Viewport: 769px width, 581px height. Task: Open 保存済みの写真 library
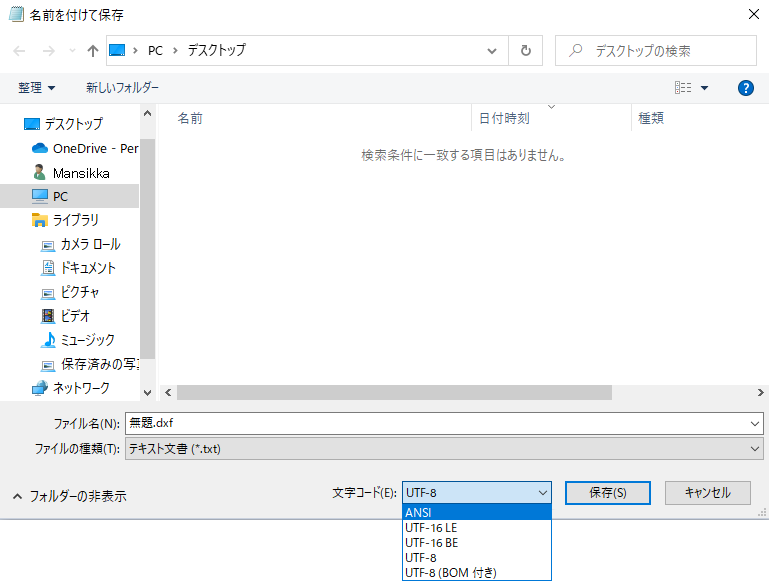tap(90, 364)
